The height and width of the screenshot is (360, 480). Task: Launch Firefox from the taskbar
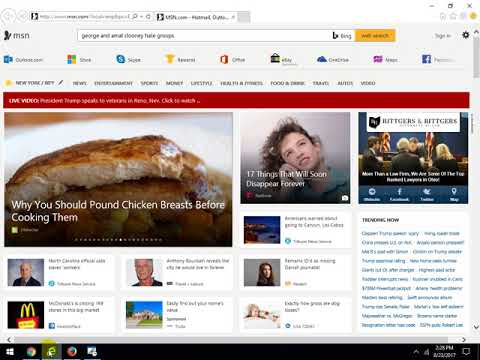click(72, 352)
